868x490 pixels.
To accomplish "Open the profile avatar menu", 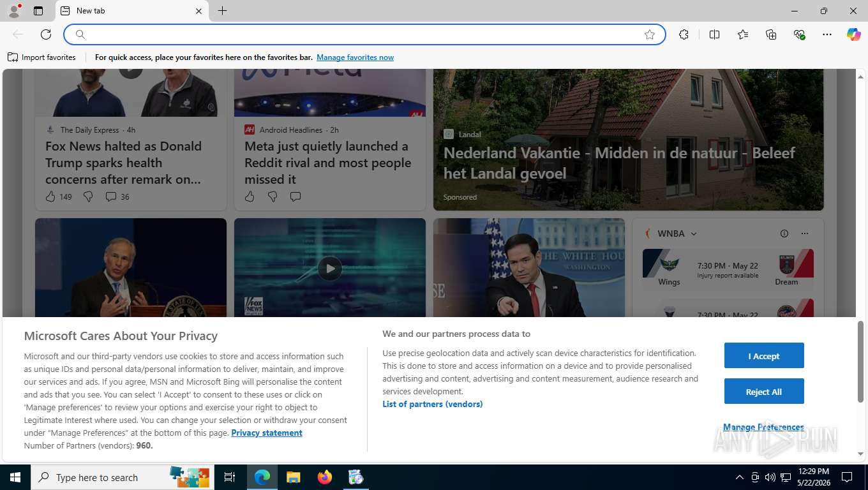I will [13, 11].
